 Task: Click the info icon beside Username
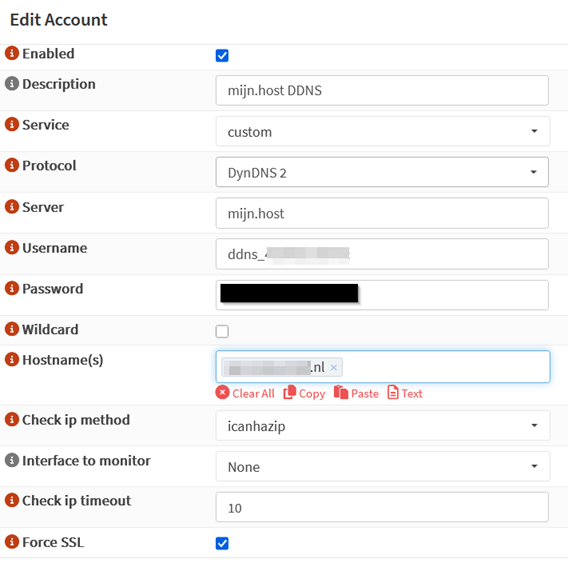coord(12,248)
